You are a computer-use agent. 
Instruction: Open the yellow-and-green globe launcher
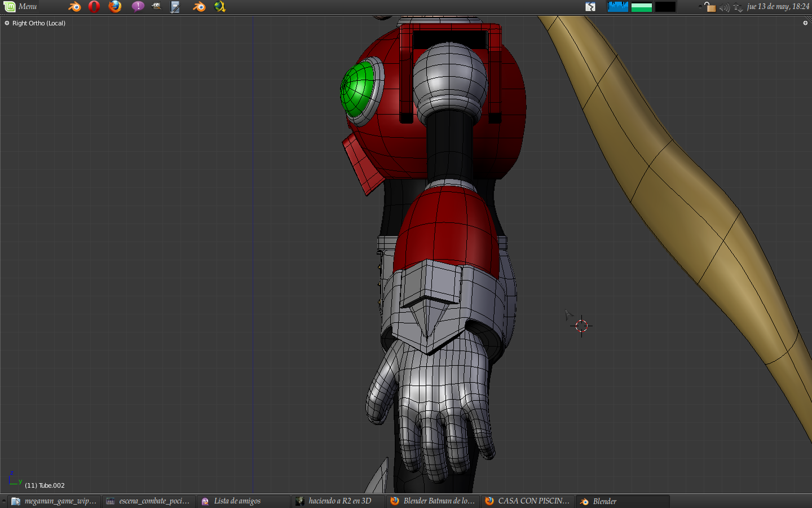tap(220, 7)
